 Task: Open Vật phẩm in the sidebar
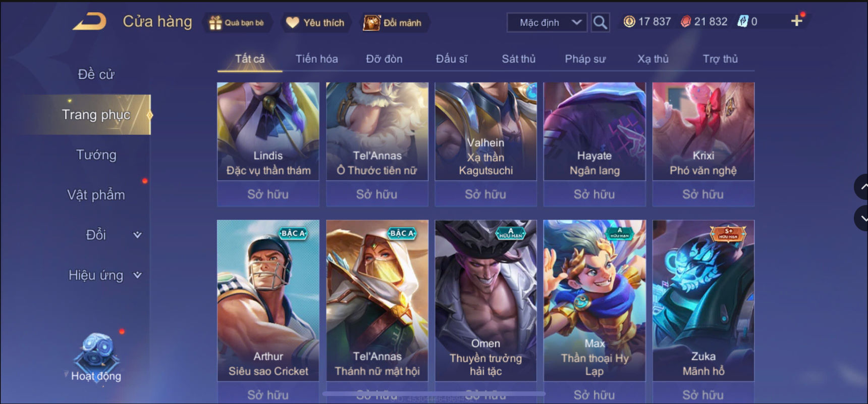(x=96, y=195)
